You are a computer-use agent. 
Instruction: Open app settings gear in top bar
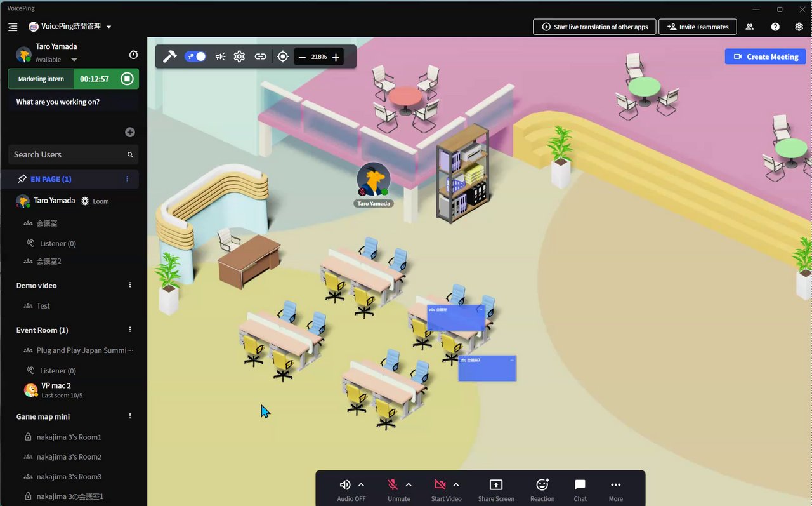[x=799, y=27]
